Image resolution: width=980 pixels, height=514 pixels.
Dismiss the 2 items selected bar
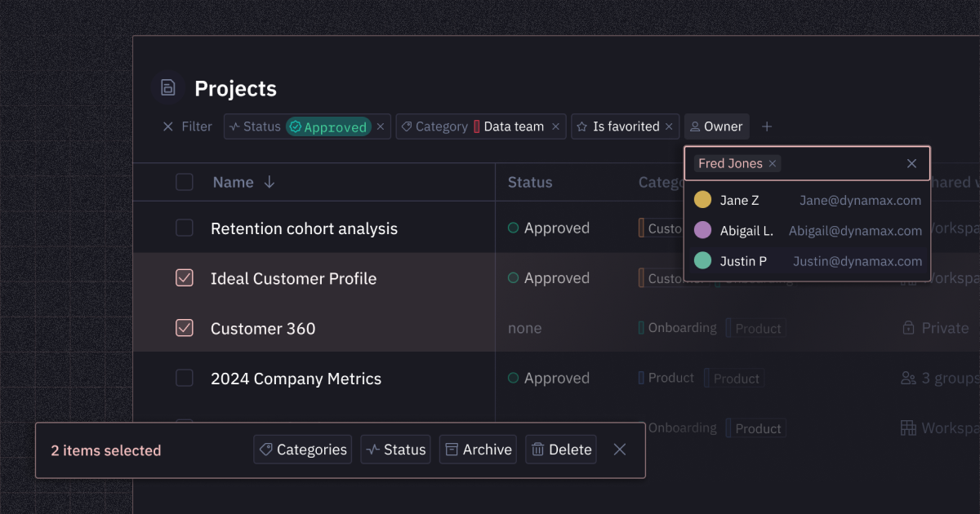click(620, 450)
